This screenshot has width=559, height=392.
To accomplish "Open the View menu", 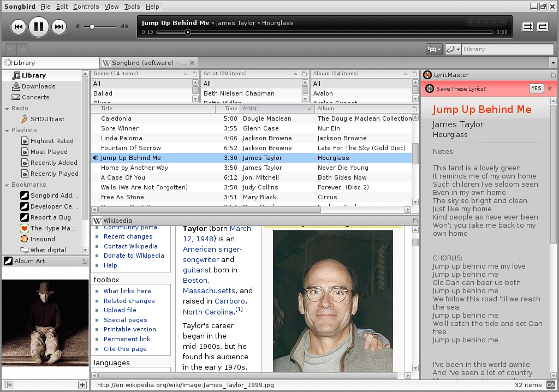I will (111, 7).
